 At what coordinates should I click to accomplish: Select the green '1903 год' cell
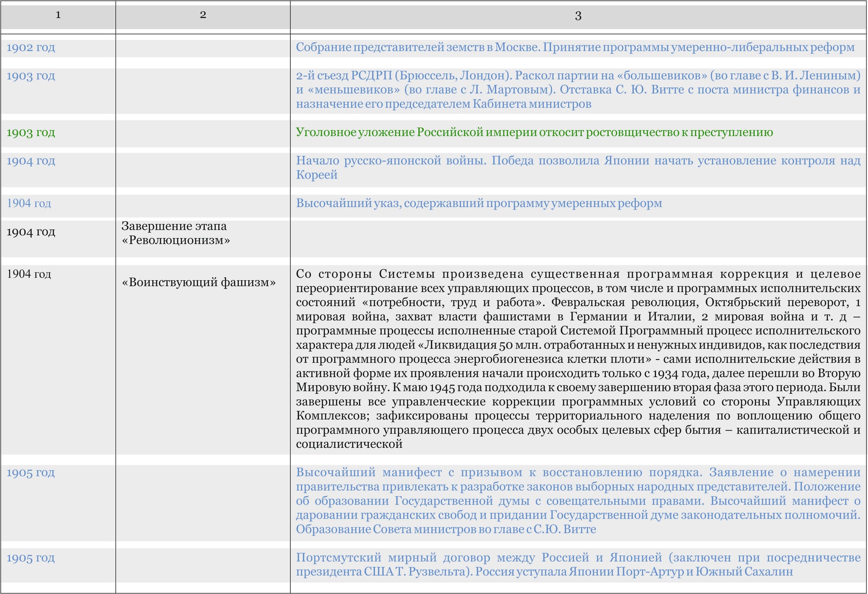tap(31, 132)
